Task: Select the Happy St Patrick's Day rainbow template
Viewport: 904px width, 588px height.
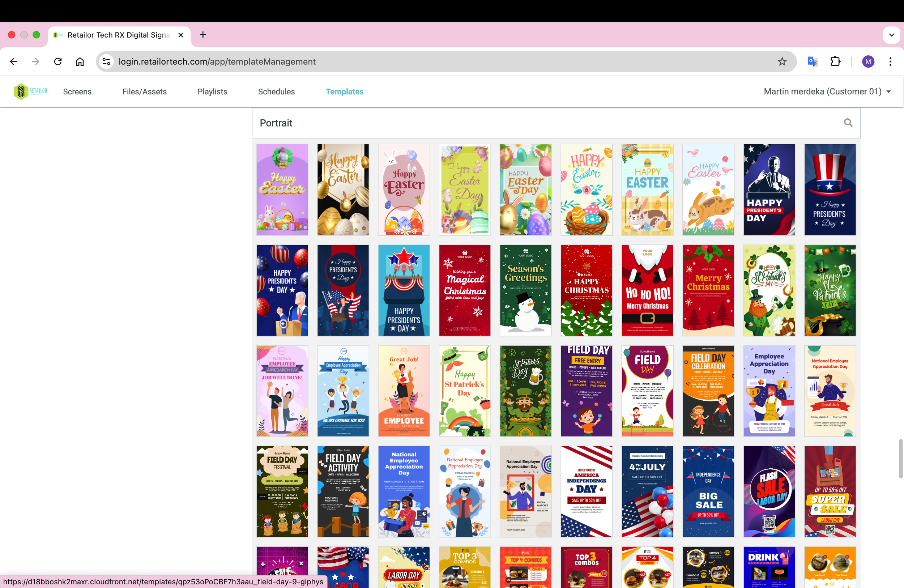Action: click(465, 391)
